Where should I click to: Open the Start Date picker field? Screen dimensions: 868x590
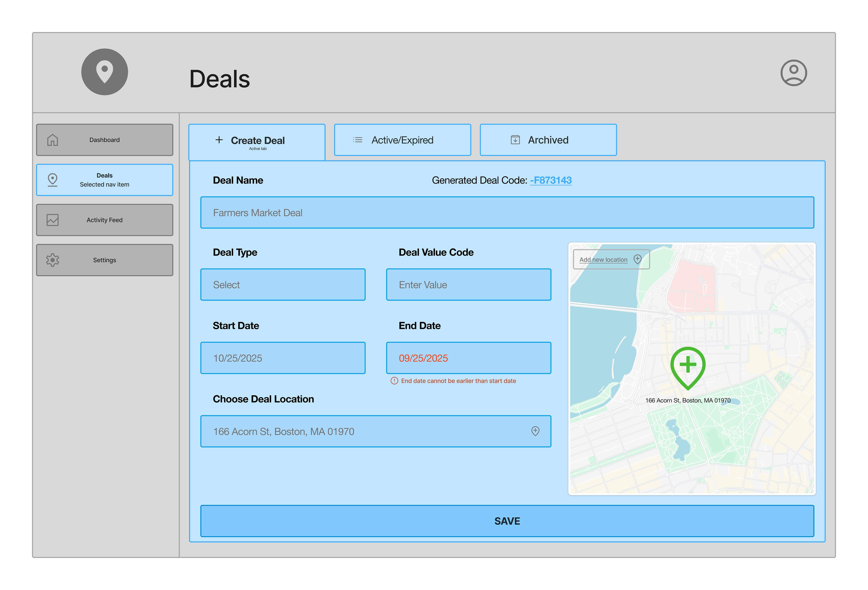(x=283, y=358)
